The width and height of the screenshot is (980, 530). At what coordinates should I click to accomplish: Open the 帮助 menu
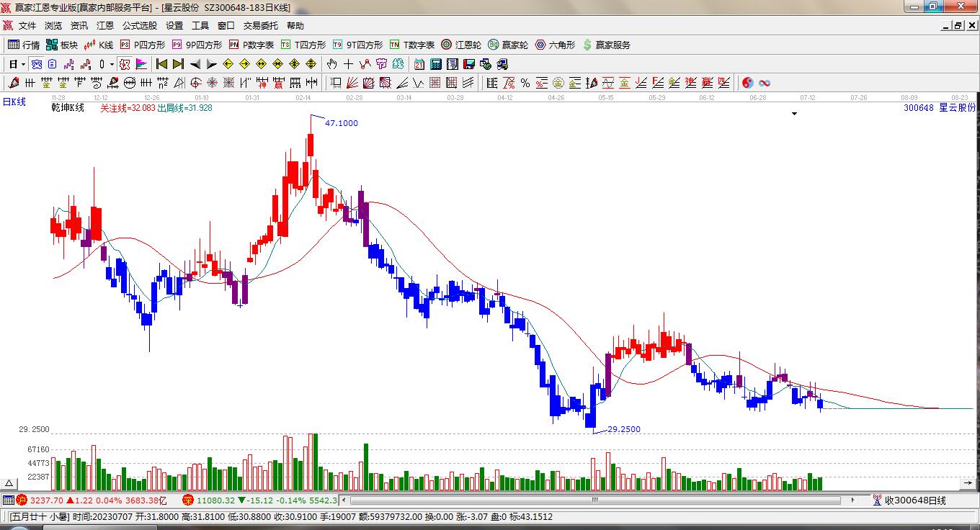point(295,26)
